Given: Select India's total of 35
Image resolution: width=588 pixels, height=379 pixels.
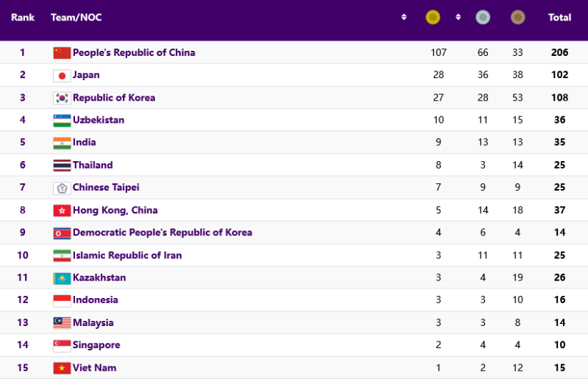Looking at the screenshot, I should [559, 142].
